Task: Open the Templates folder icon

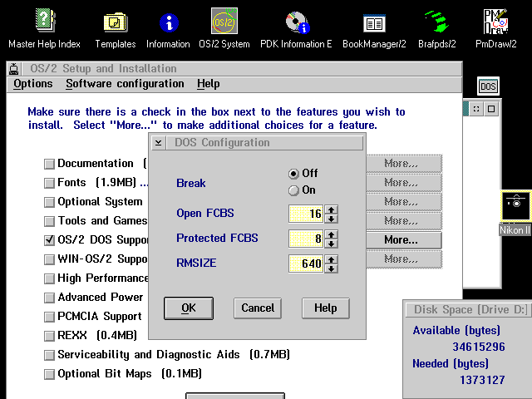Action: tap(116, 22)
